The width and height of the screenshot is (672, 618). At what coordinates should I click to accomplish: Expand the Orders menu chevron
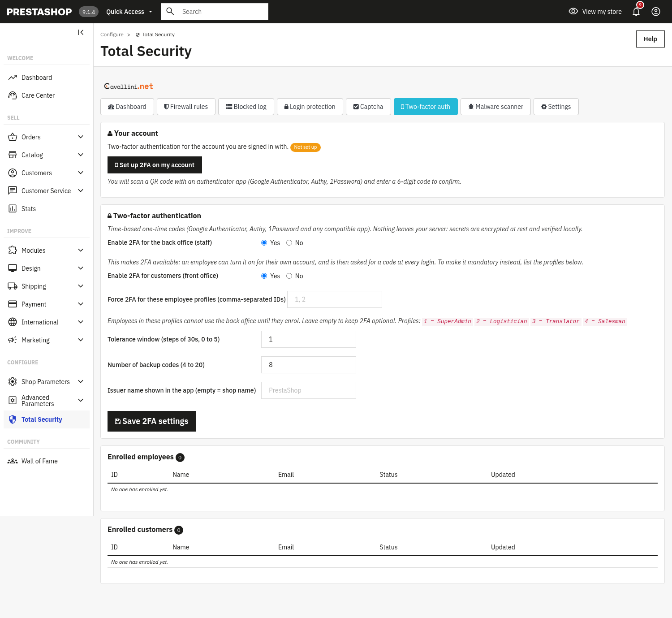pos(81,137)
